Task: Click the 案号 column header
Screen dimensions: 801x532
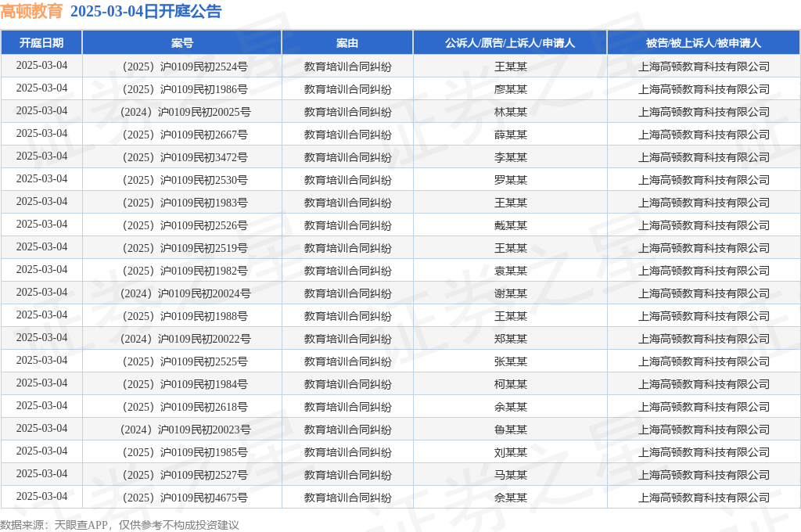Action: click(181, 43)
